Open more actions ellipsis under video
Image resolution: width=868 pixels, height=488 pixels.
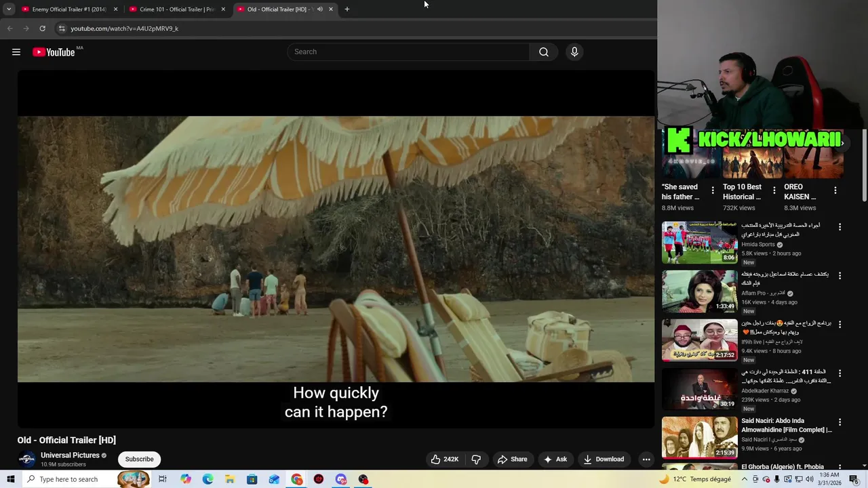pos(646,460)
